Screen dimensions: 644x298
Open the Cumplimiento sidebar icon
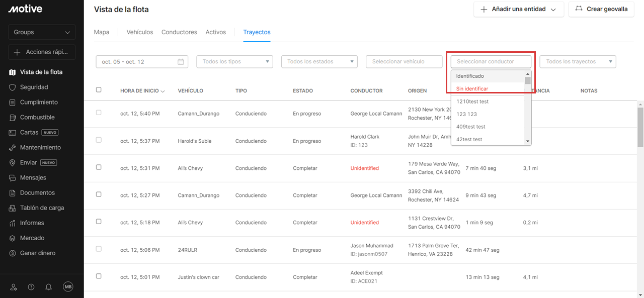pyautogui.click(x=13, y=103)
